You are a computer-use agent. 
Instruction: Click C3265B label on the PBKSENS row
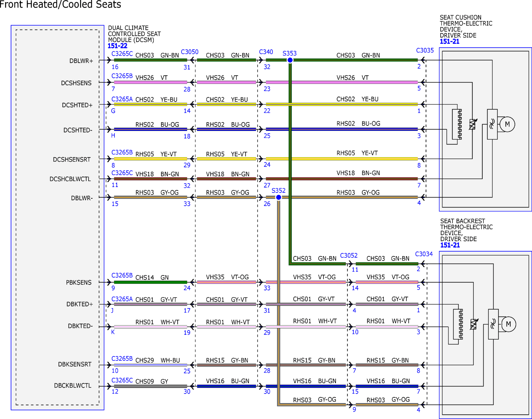(x=122, y=275)
